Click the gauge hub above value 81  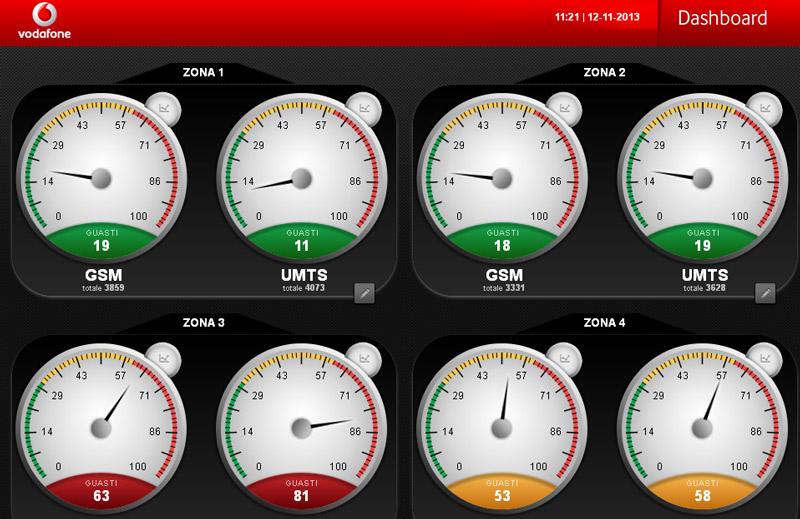301,428
